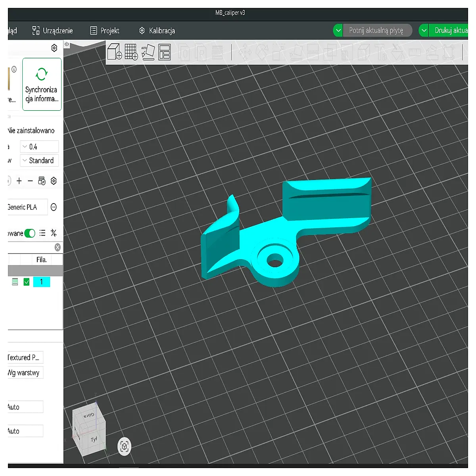This screenshot has height=476, width=476.
Task: Open the Textured P... plate type dropdown
Action: 25,357
